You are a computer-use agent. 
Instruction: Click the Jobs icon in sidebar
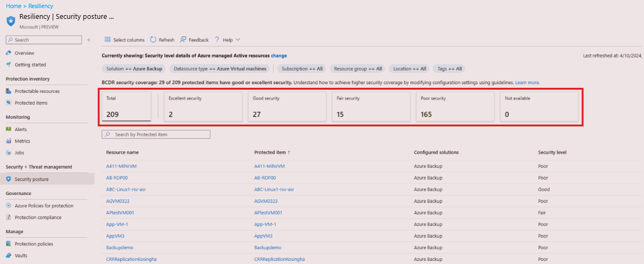tap(8, 153)
